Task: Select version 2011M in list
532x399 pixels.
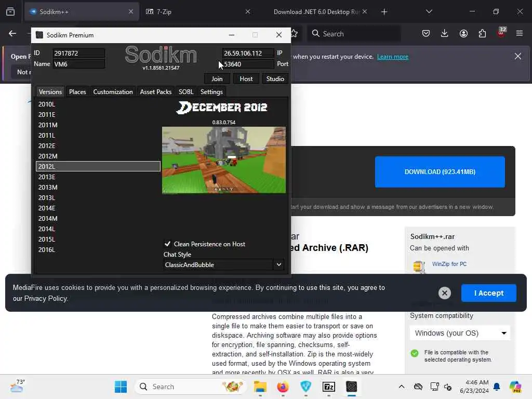Action: click(98, 125)
